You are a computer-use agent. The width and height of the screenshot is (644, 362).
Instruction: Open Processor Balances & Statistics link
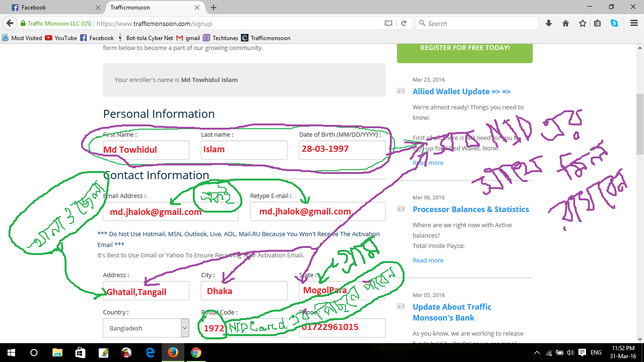pyautogui.click(x=471, y=209)
